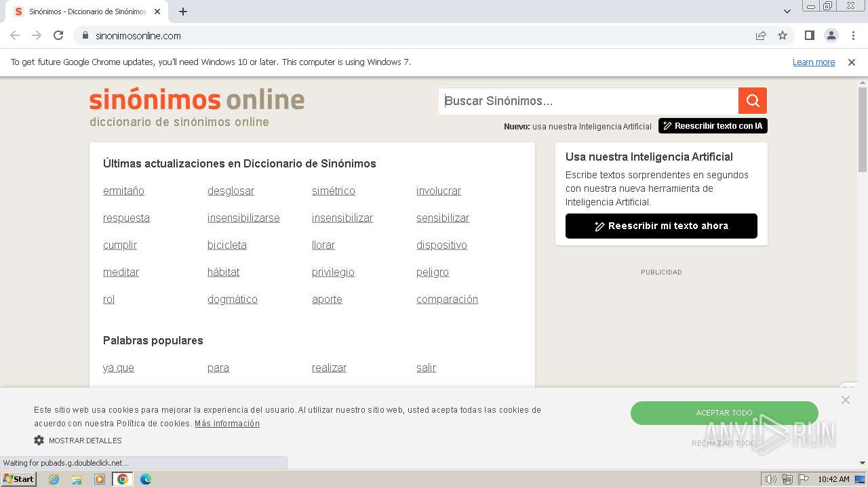Open the Chrome three-dot menu

coord(852,35)
